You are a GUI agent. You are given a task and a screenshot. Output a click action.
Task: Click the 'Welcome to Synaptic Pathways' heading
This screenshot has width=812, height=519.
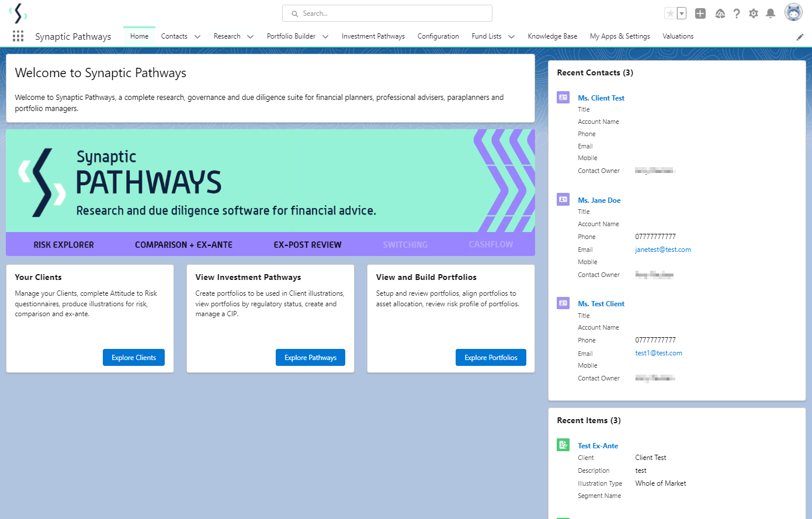100,73
